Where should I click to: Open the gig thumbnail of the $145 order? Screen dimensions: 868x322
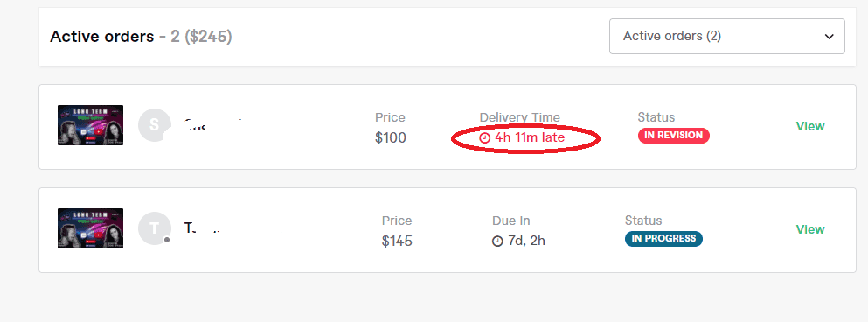click(x=90, y=228)
